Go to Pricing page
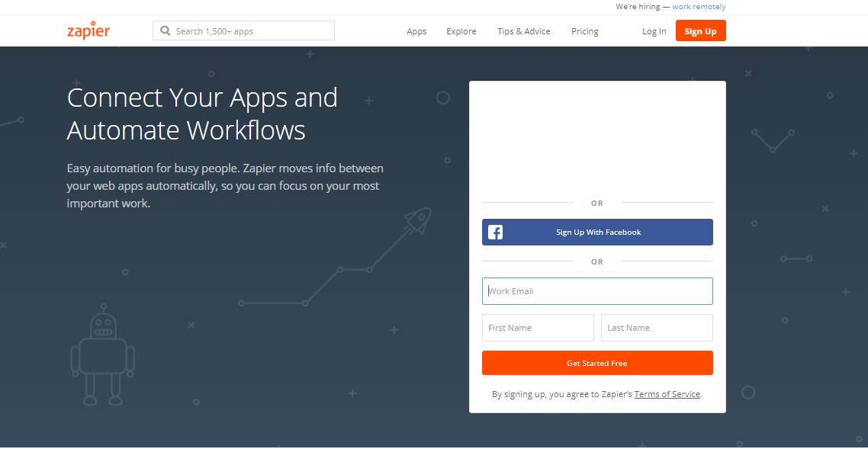Image resolution: width=868 pixels, height=449 pixels. (x=584, y=31)
